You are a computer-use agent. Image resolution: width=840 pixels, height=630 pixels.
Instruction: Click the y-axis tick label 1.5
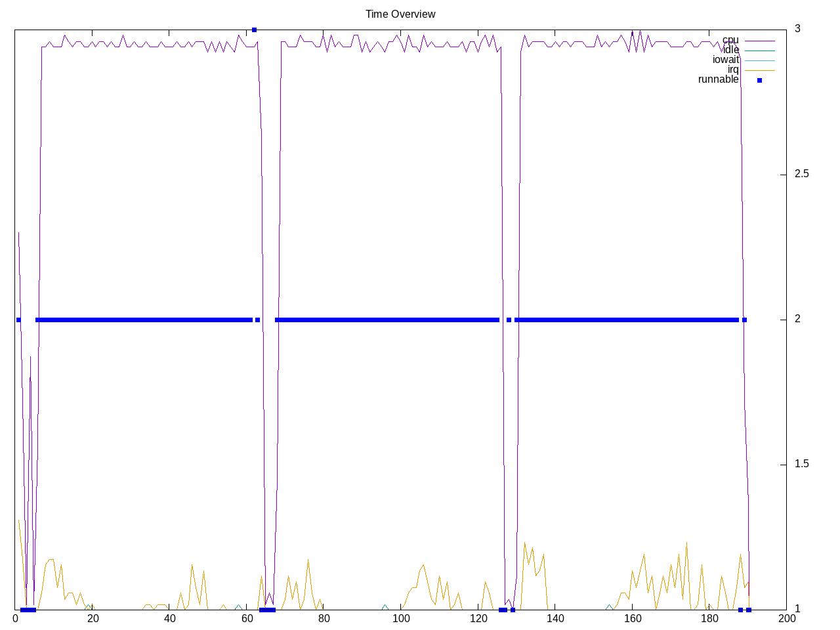pos(801,464)
